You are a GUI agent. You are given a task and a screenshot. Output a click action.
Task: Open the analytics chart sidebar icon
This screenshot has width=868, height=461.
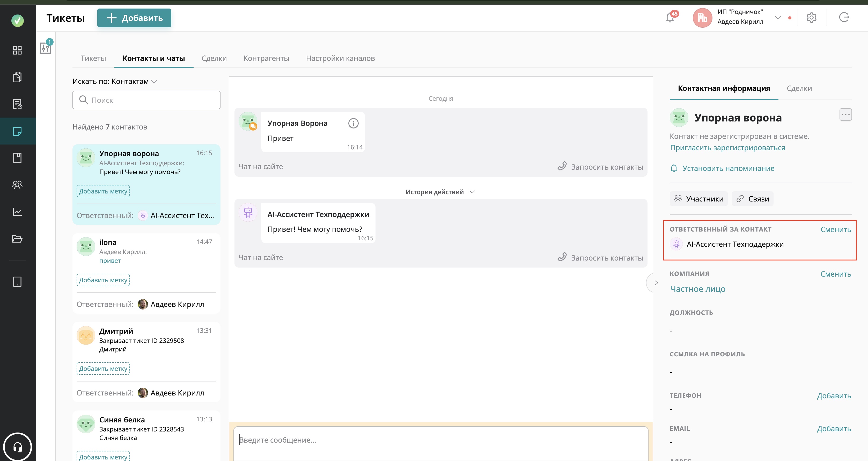pyautogui.click(x=17, y=212)
